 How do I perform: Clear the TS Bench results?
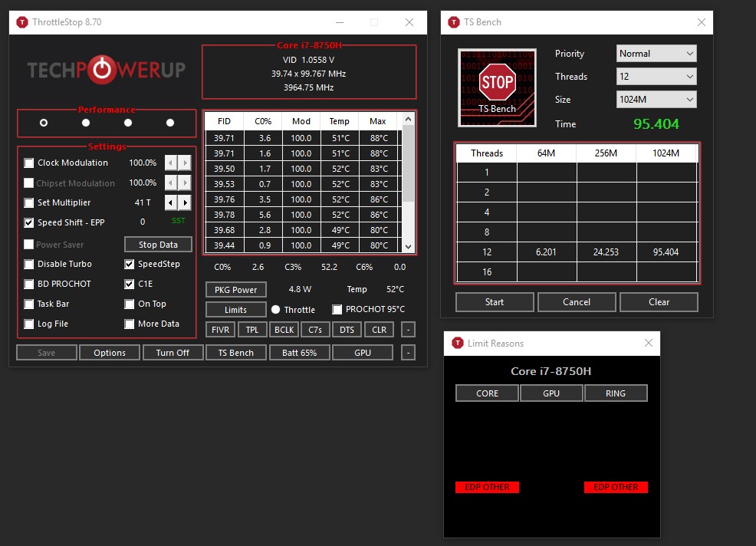coord(659,302)
